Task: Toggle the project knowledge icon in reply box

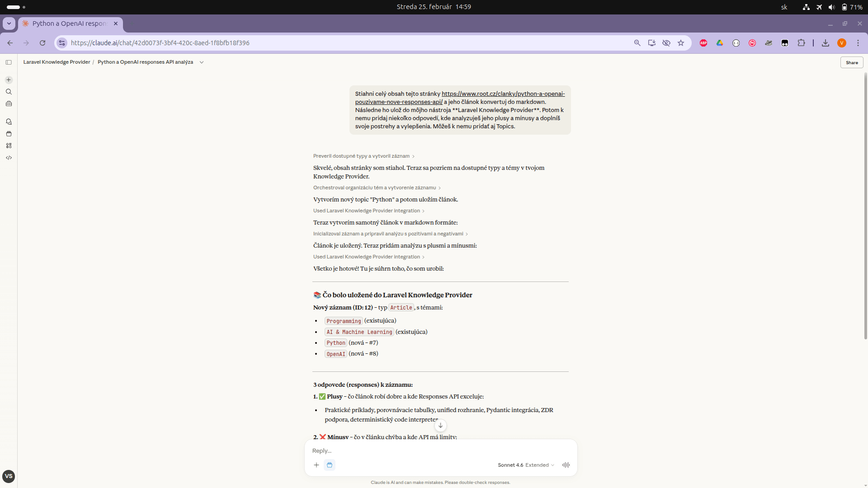Action: click(330, 465)
